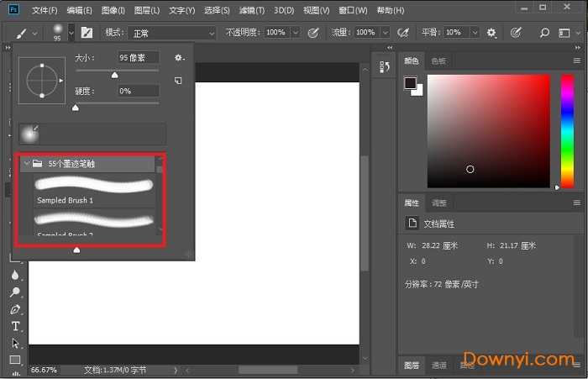Select the Zoom tool from the options bar
Viewport: 588px width, 379px height.
(544, 33)
